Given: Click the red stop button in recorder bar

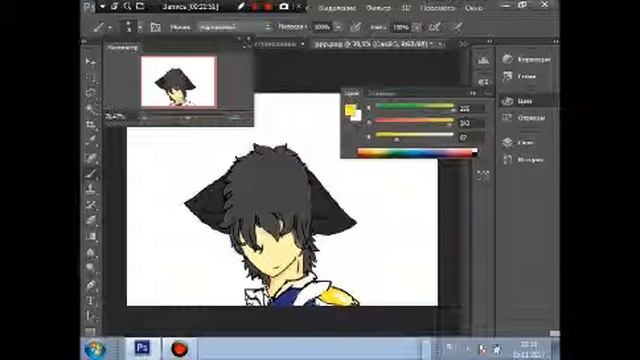Looking at the screenshot, I should [268, 7].
